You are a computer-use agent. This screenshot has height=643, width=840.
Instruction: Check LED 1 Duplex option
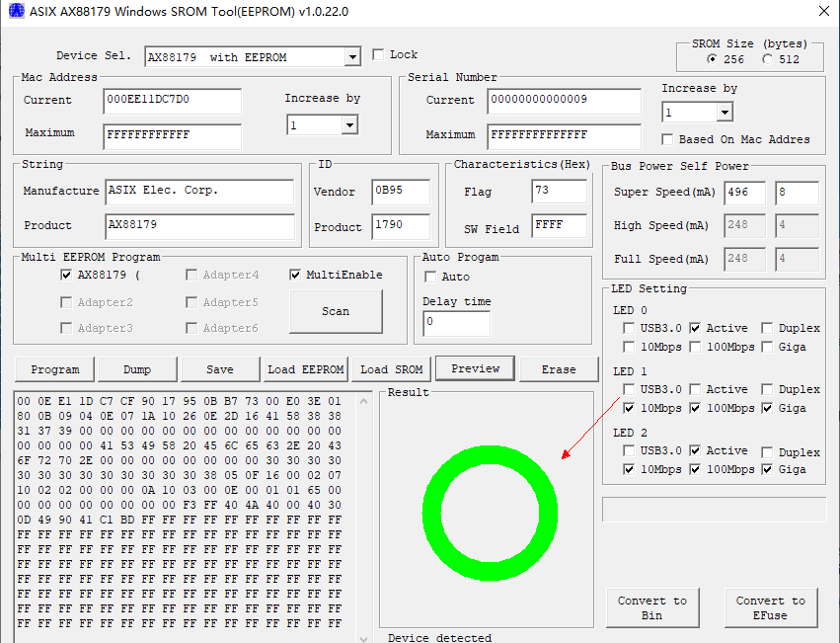(767, 389)
